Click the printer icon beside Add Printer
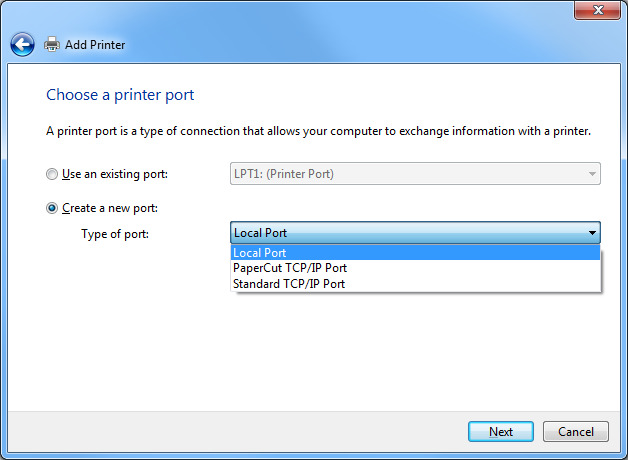This screenshot has width=628, height=460. (52, 44)
